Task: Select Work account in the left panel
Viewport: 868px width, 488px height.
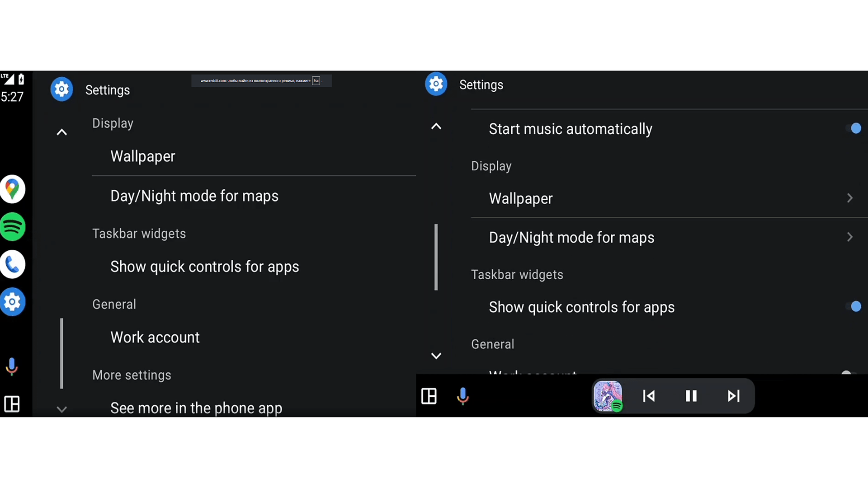Action: point(254,337)
